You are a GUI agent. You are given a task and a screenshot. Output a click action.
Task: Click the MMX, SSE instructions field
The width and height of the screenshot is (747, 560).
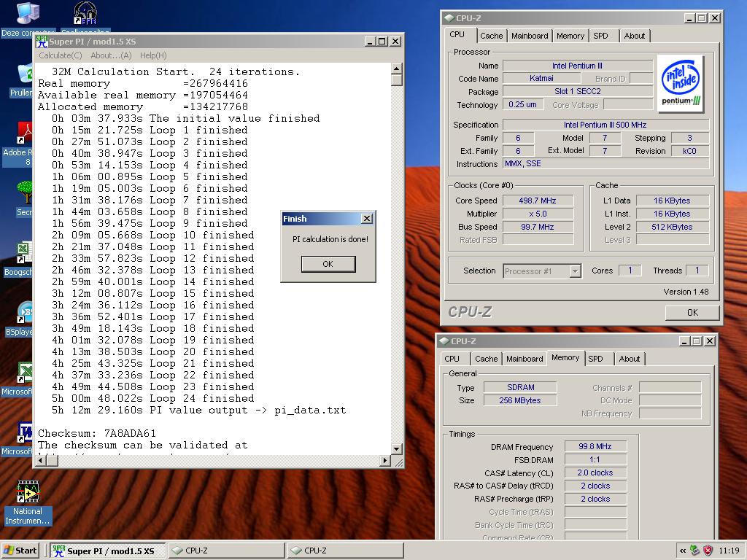pos(605,164)
